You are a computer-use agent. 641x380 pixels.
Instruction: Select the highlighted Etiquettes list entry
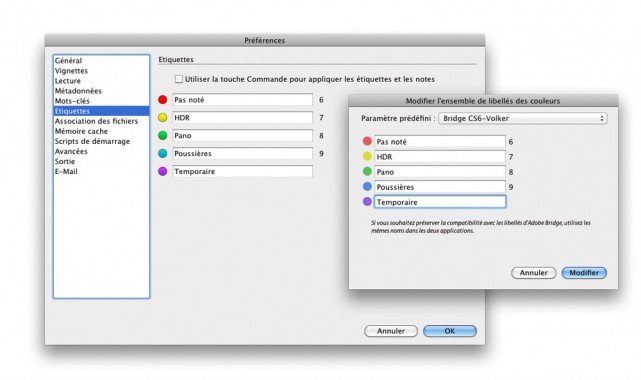click(101, 111)
